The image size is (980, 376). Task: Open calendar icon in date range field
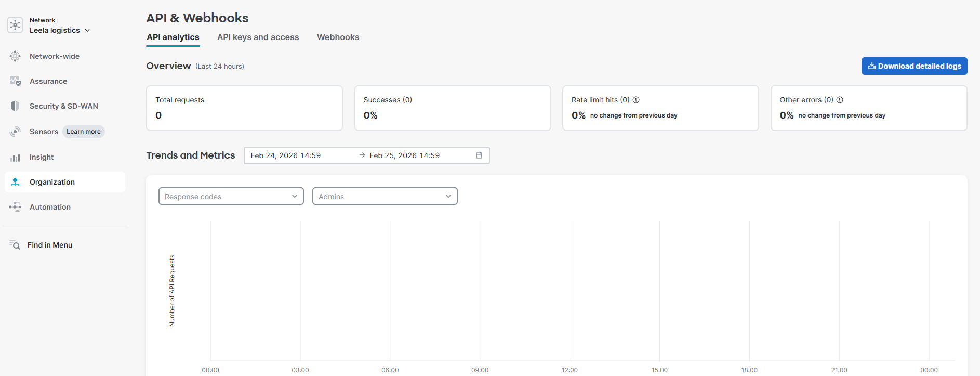click(x=479, y=155)
